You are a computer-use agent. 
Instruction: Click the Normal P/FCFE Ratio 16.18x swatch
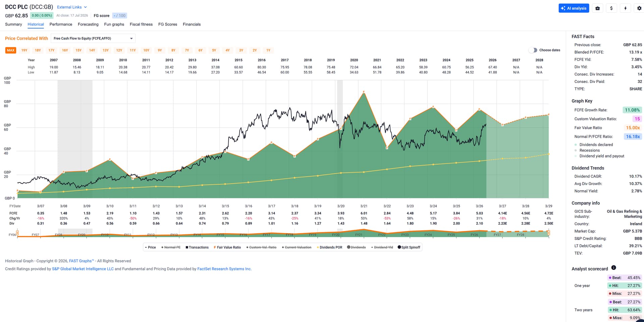[x=633, y=137]
